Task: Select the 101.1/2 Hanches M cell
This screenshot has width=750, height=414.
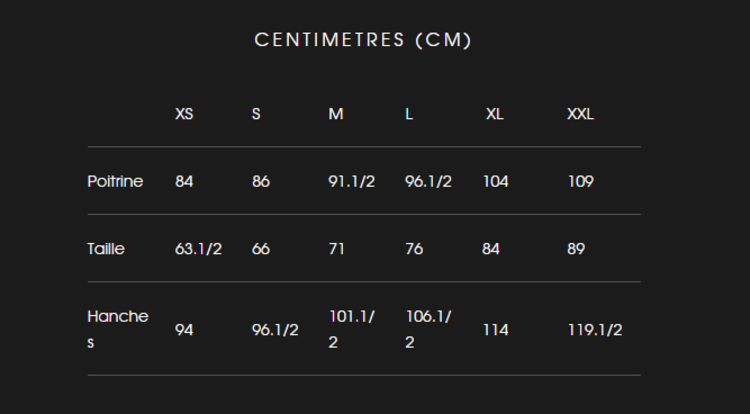Action: pos(352,329)
